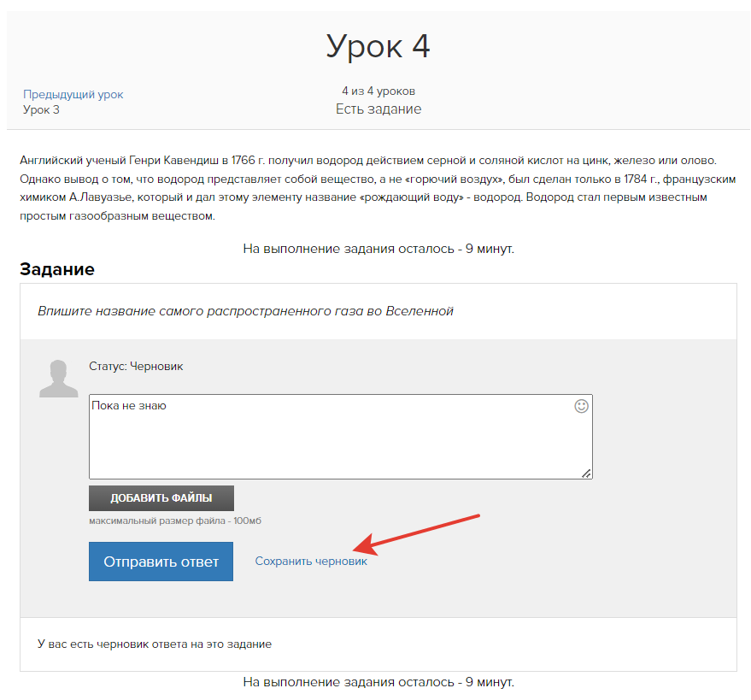The image size is (751, 700).
Task: Click the Статус: Черновик label
Action: pos(136,367)
